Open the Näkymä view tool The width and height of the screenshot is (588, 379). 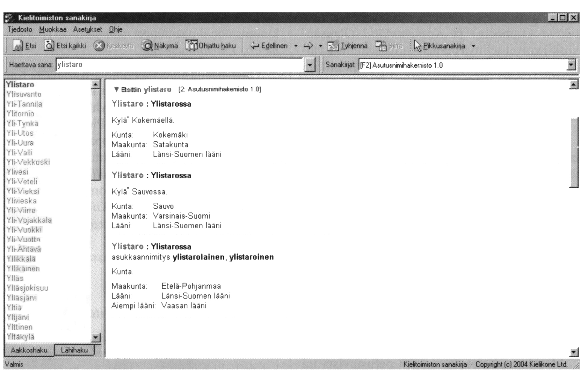pyautogui.click(x=160, y=46)
